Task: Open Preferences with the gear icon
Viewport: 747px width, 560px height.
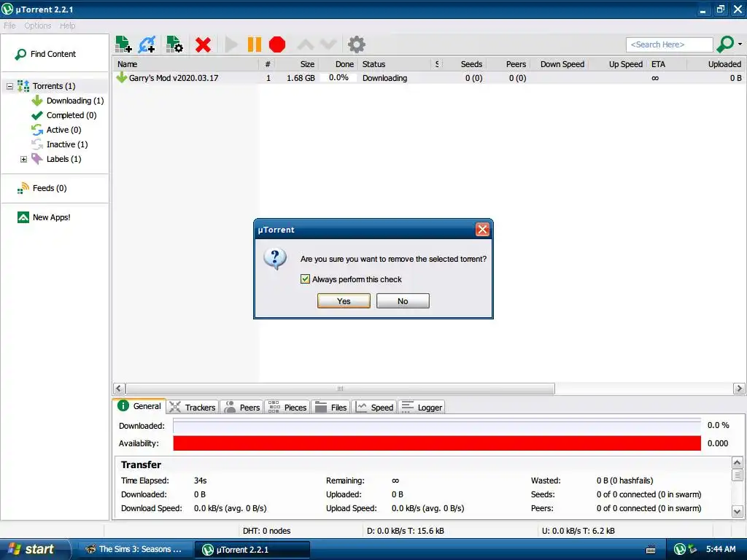Action: [356, 44]
